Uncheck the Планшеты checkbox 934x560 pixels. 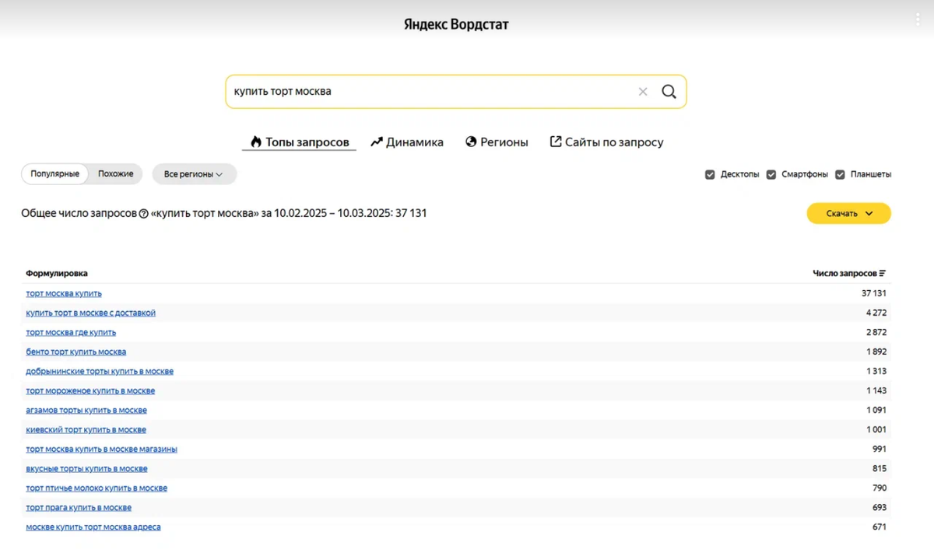tap(840, 174)
